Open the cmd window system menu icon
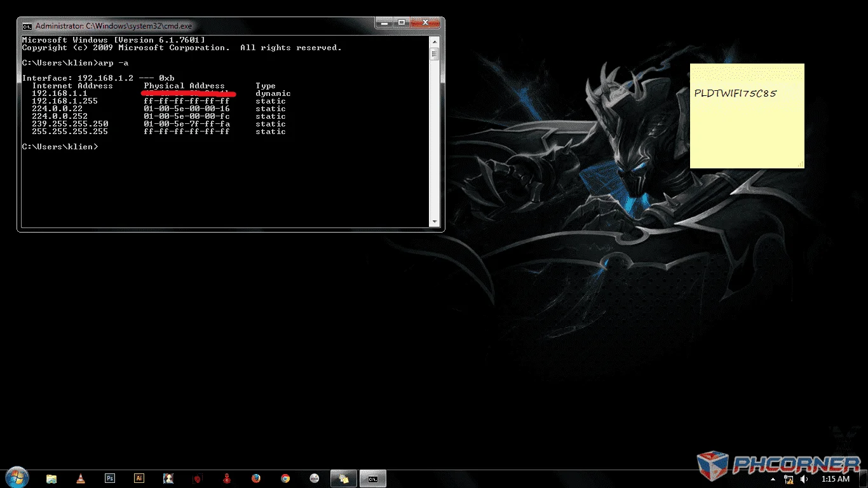The width and height of the screenshot is (868, 488). 27,26
